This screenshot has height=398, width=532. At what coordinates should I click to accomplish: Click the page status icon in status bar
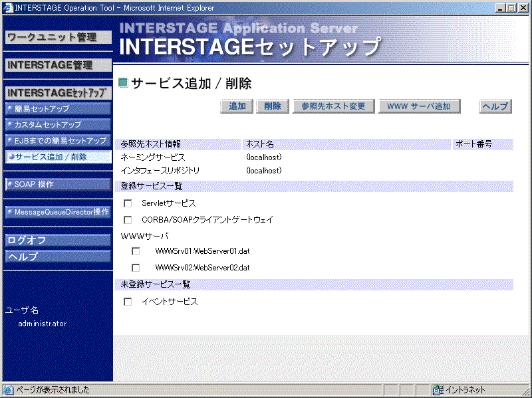pos(8,390)
